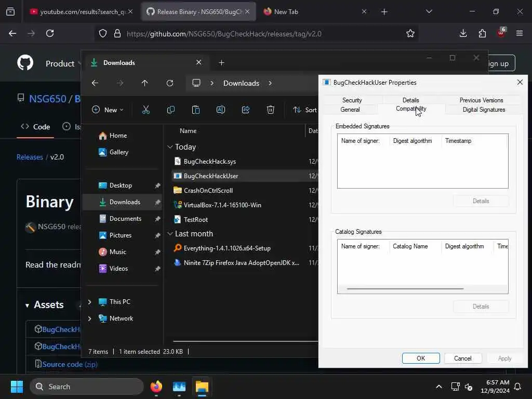Show hidden system tray icons

[x=438, y=387]
